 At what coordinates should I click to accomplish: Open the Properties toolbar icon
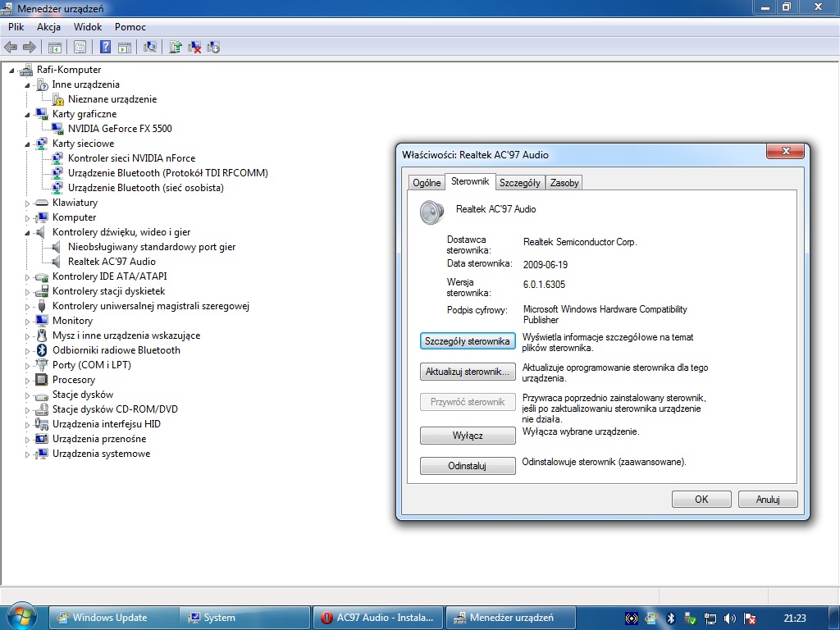tap(80, 47)
